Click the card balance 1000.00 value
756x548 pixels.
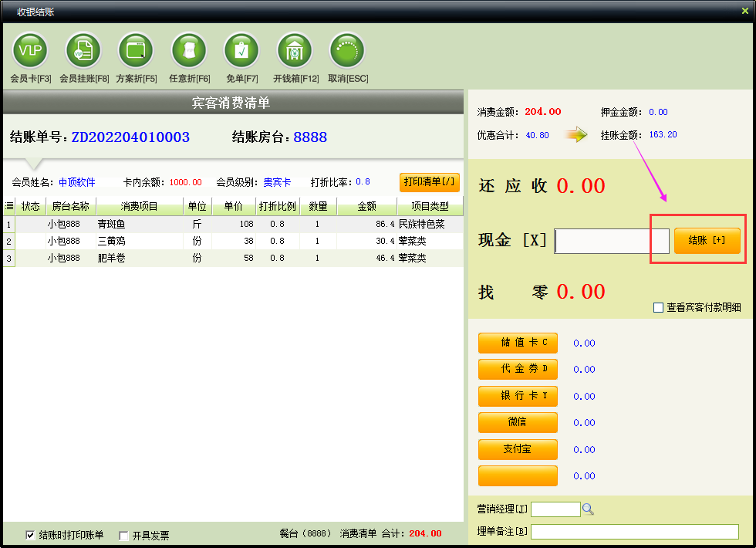(186, 182)
